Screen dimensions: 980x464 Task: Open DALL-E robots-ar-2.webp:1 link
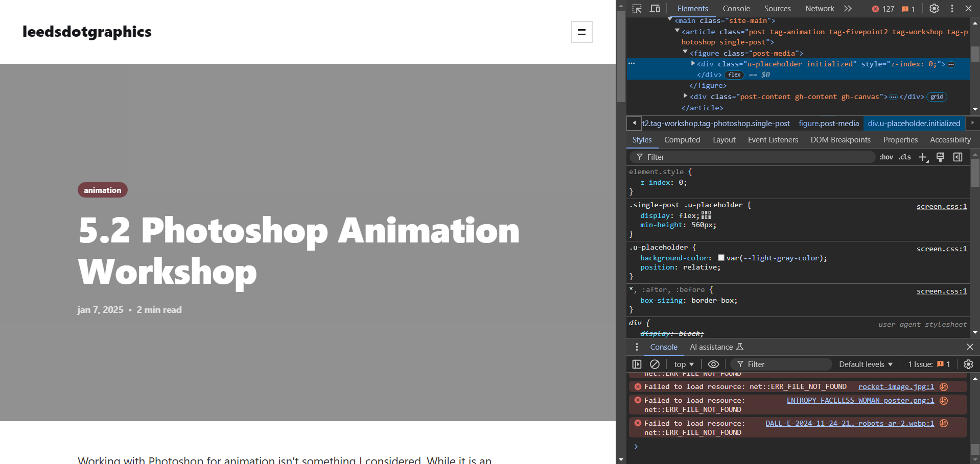(x=850, y=424)
